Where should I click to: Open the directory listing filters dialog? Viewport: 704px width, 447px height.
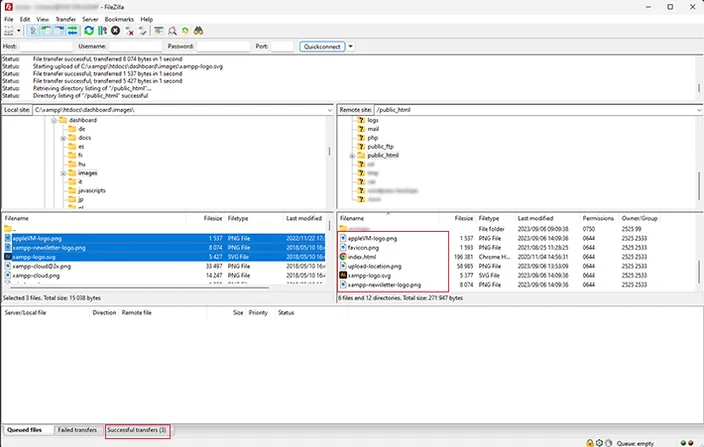tap(158, 31)
